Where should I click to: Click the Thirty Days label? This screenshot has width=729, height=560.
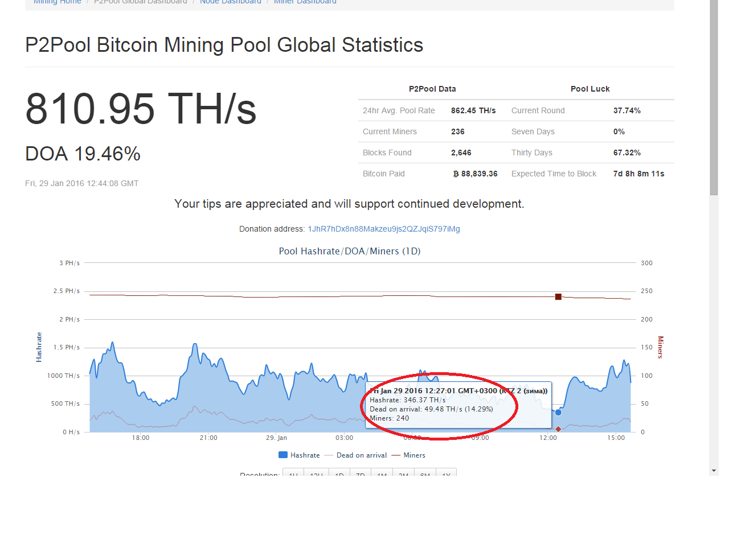tap(532, 153)
